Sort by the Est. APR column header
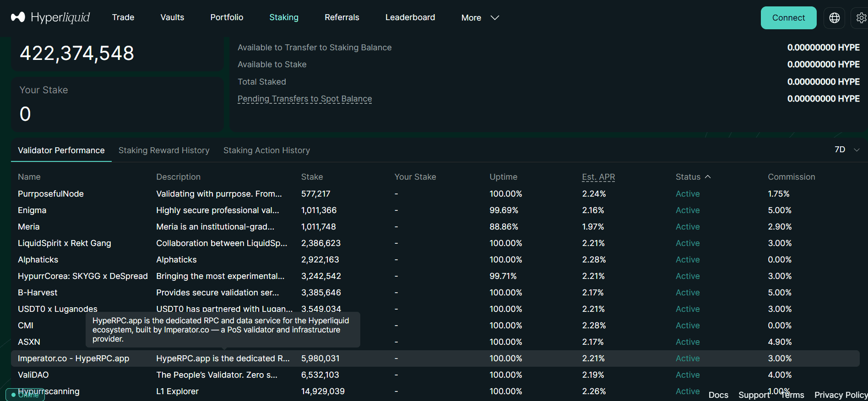868x401 pixels. [x=598, y=177]
